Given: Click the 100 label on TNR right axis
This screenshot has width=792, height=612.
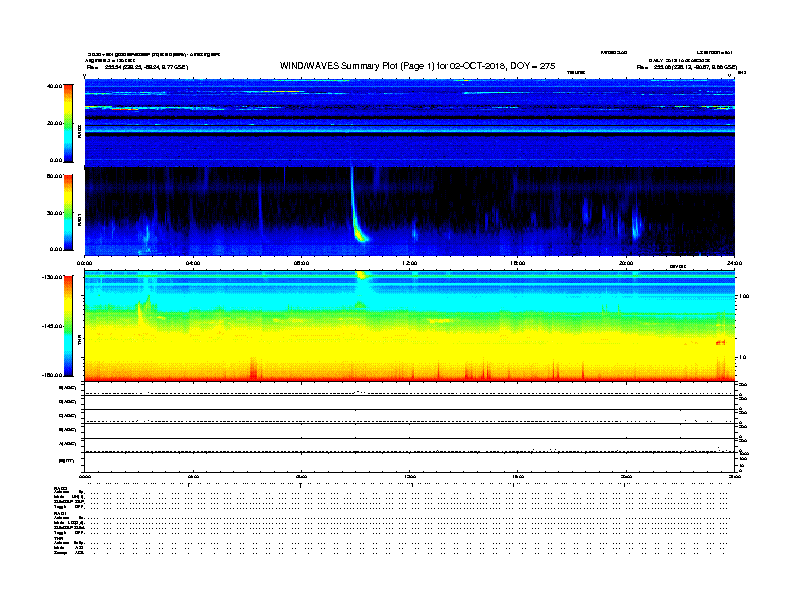Looking at the screenshot, I should [x=744, y=296].
